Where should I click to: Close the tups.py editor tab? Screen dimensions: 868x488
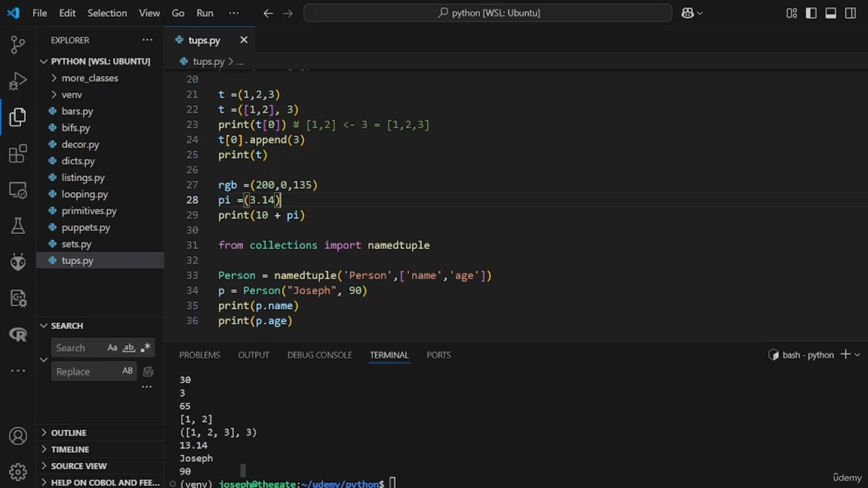[x=243, y=40]
